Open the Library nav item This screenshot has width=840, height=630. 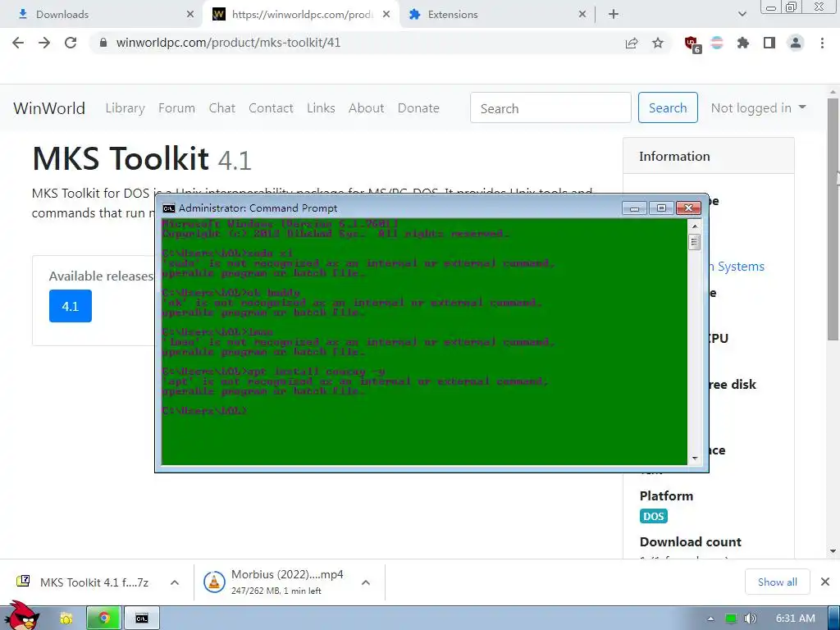click(x=125, y=108)
